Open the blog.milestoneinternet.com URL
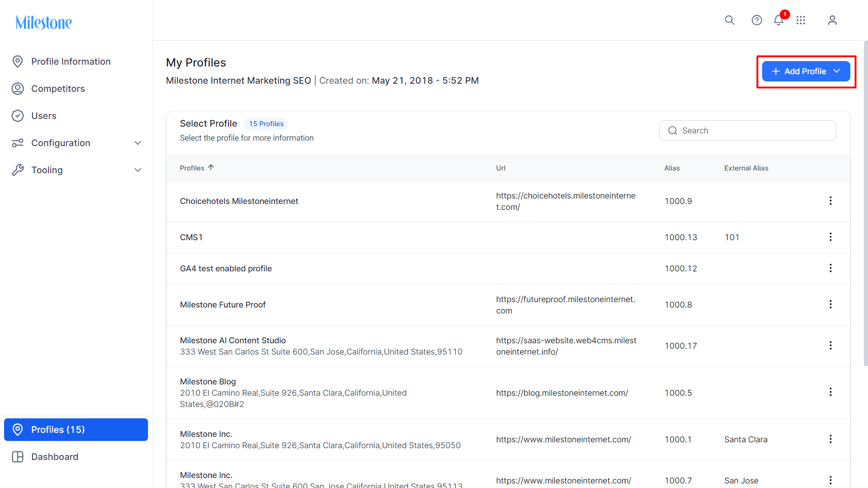Viewport: 868px width, 488px height. pyautogui.click(x=562, y=393)
